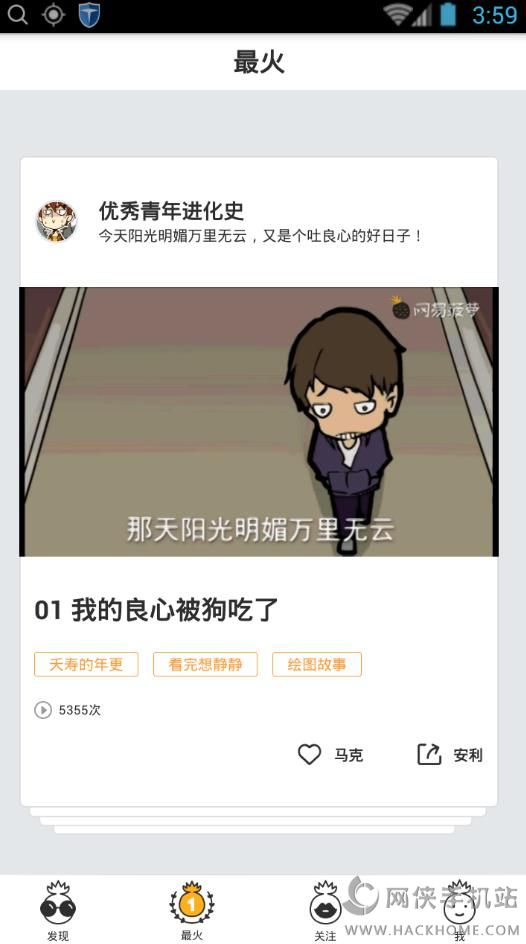Tap the share icon next to 安利

pos(429,754)
